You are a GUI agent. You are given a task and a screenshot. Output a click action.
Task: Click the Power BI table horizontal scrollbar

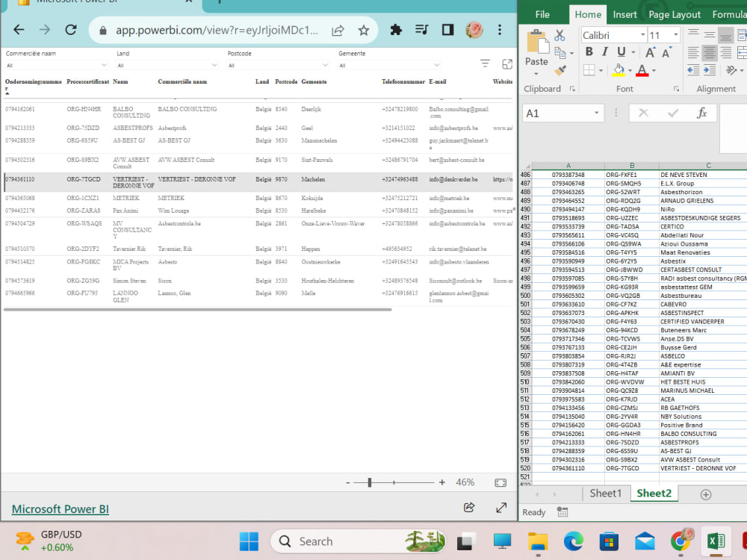point(198,310)
